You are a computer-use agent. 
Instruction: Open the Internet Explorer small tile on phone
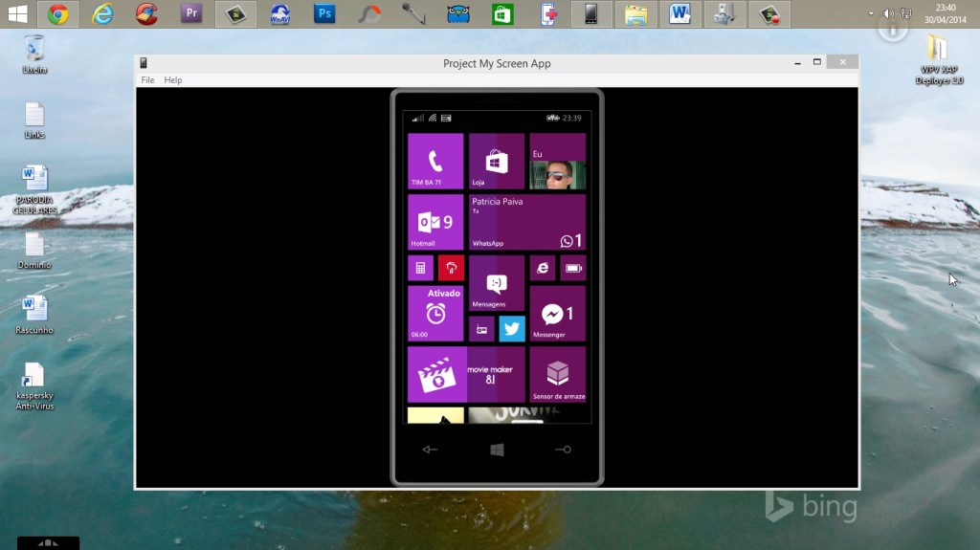pos(543,268)
